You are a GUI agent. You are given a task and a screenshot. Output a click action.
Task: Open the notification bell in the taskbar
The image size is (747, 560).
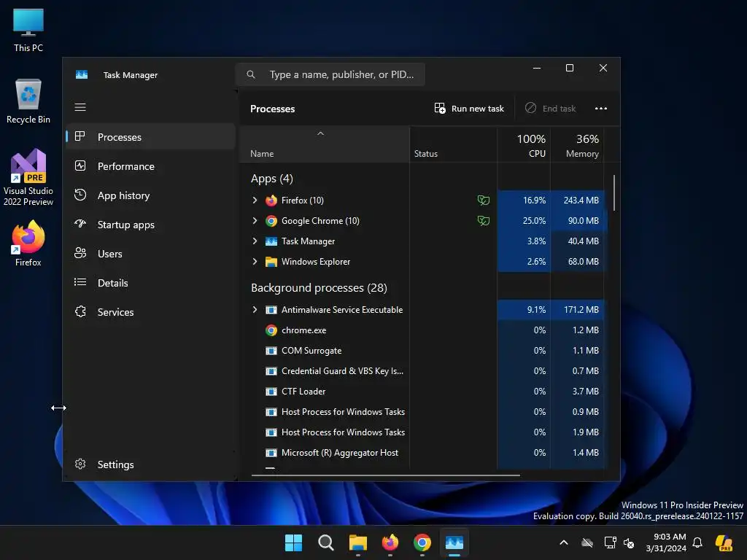click(x=697, y=542)
